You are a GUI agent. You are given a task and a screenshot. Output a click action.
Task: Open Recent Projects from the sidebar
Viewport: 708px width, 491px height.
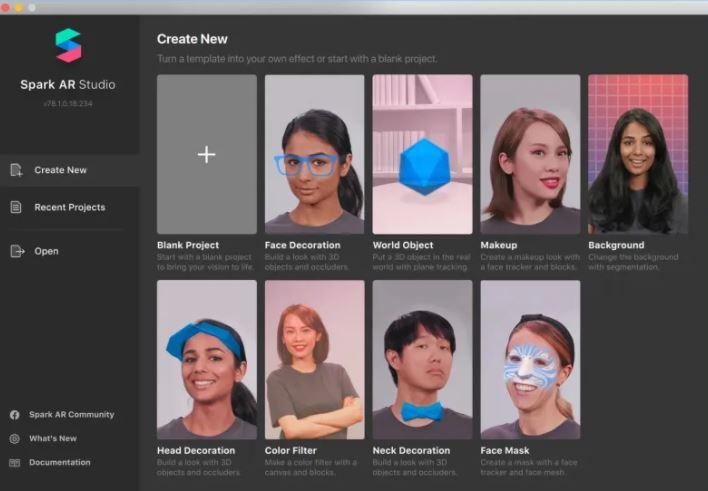pyautogui.click(x=69, y=207)
